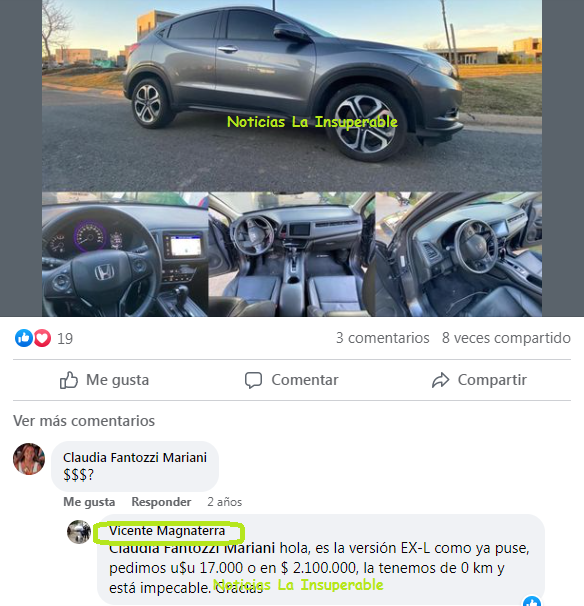Image resolution: width=584 pixels, height=606 pixels.
Task: Click the like badge on Vicente's reply
Action: (x=532, y=601)
